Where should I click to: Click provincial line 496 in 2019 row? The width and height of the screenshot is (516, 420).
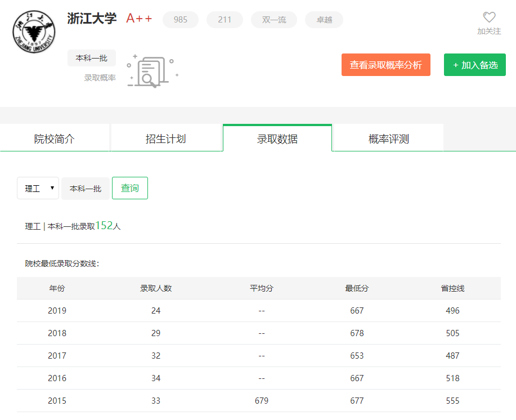pyautogui.click(x=452, y=310)
